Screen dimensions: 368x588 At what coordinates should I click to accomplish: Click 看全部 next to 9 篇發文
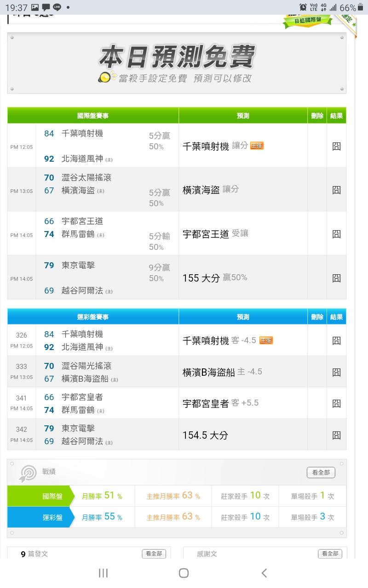[x=154, y=554]
